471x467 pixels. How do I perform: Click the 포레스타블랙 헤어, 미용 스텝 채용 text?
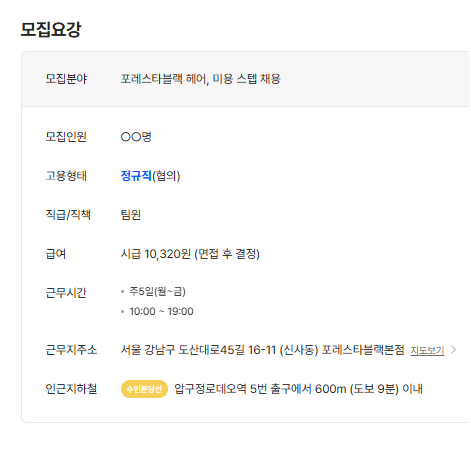[200, 79]
